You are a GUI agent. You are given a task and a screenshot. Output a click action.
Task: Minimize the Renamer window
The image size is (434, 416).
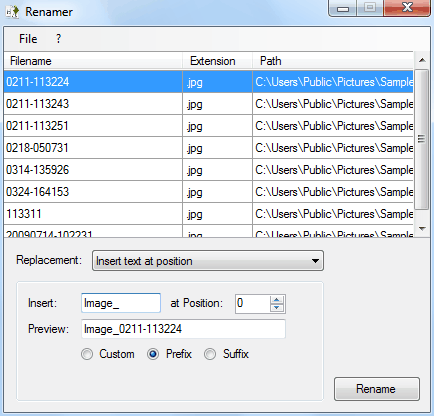[343, 8]
